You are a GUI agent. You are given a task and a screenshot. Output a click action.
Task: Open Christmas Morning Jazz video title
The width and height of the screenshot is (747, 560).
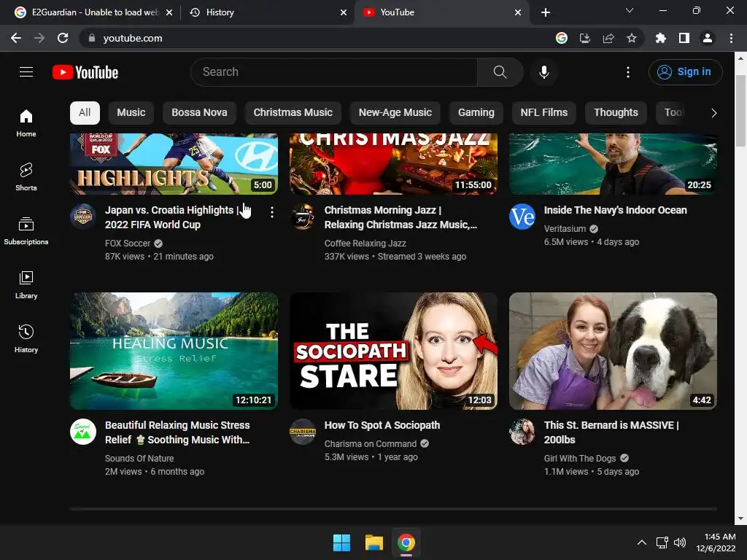click(x=400, y=217)
